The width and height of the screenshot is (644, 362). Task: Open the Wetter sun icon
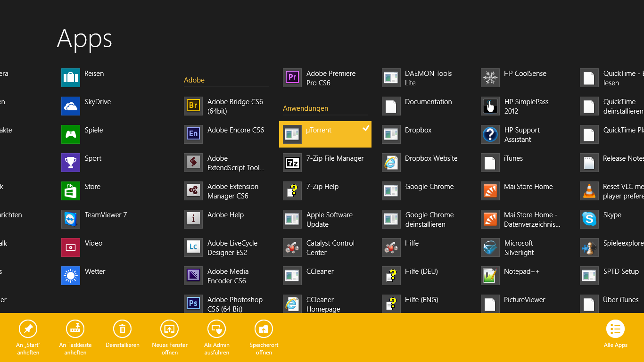coord(71,276)
